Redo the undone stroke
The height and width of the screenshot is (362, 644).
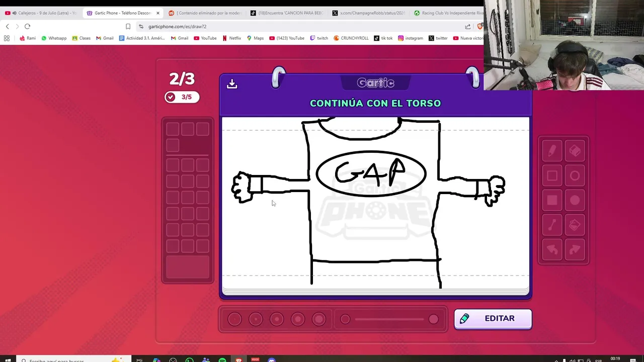[575, 249]
